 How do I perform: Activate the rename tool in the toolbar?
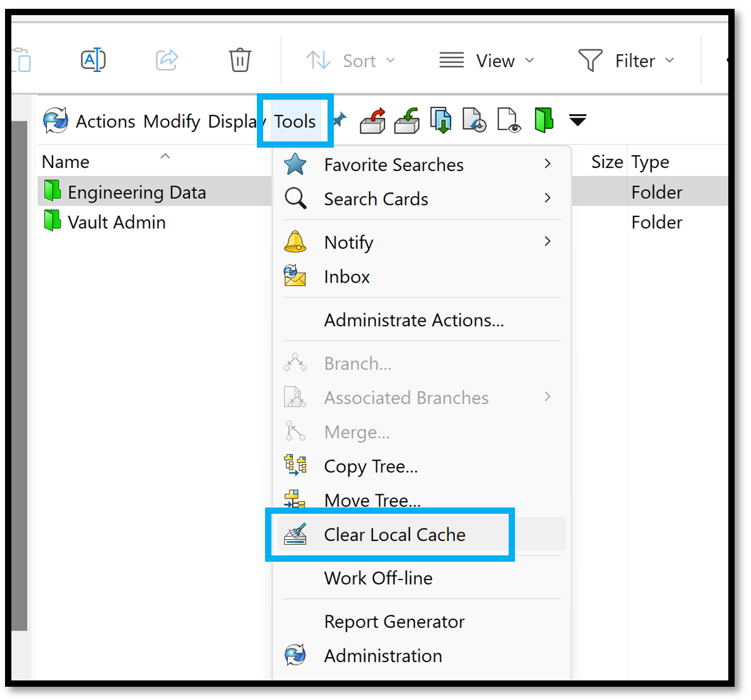(x=93, y=59)
